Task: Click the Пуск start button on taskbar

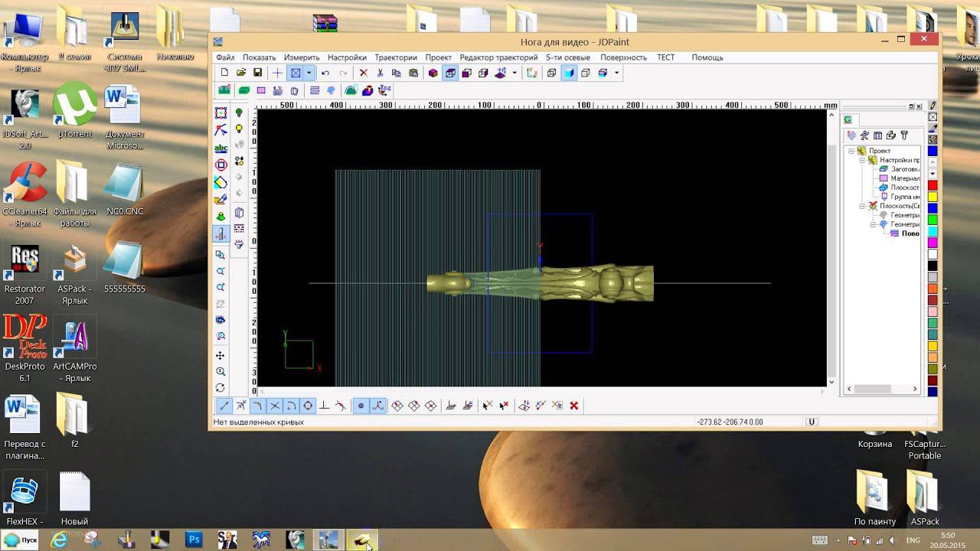Action: (x=21, y=540)
